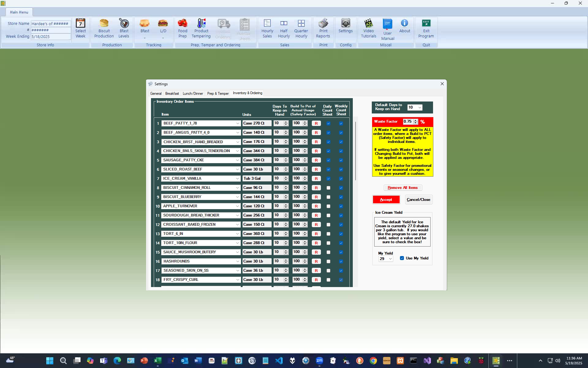Image resolution: width=588 pixels, height=368 pixels.
Task: Switch to the Prep & Temper tab
Action: pyautogui.click(x=218, y=94)
